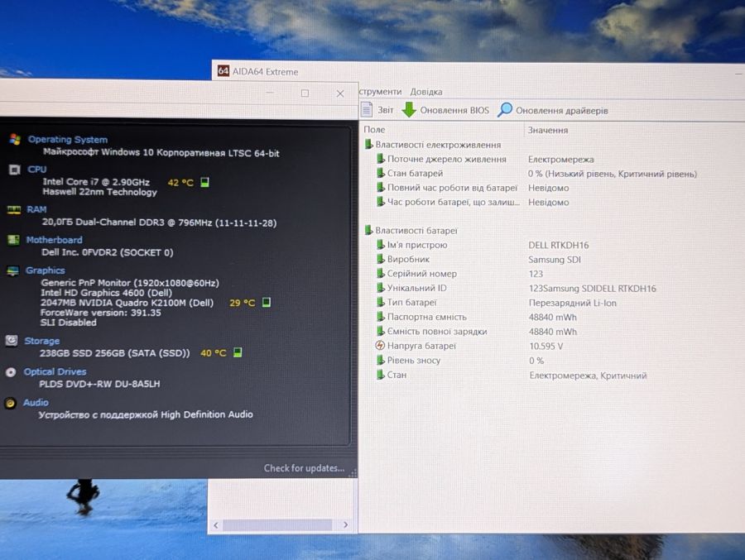Select the Ємність повної зарядки row
Viewport: 745px width, 560px height.
[x=477, y=331]
